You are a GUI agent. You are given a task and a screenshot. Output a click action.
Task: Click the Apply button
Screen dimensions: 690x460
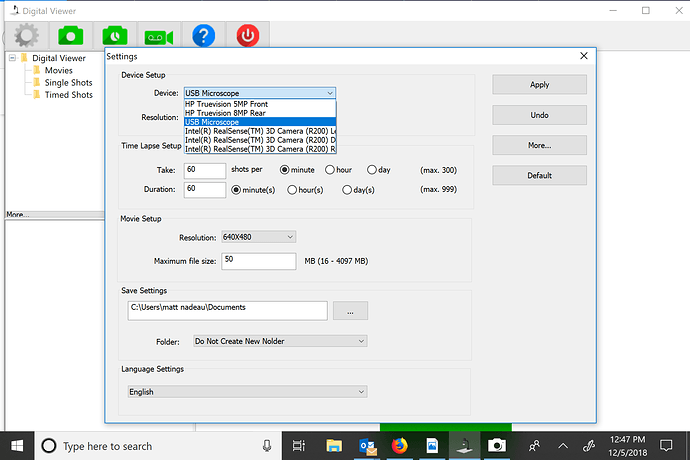(540, 85)
